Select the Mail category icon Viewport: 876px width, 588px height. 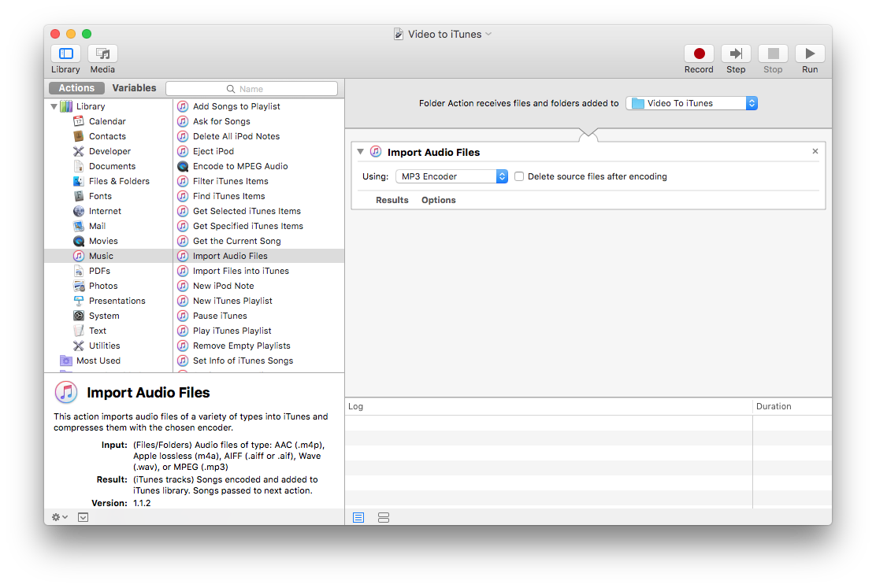pyautogui.click(x=79, y=226)
